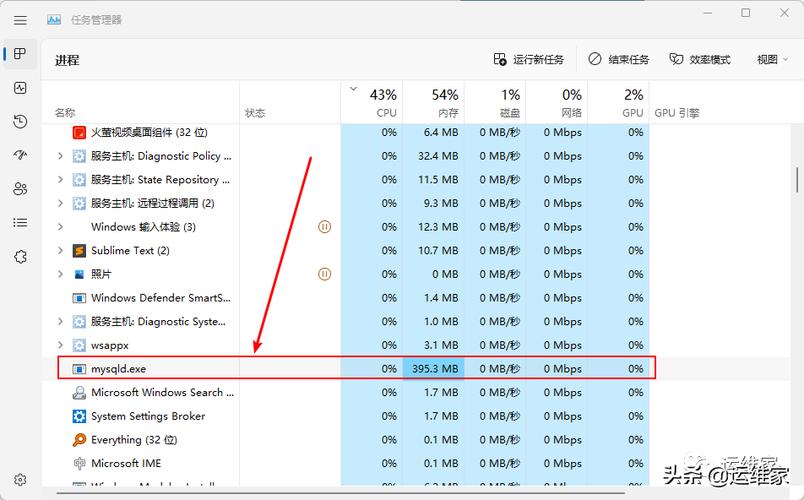Screen dimensions: 804x500
Task: Expand 服务主机: Diagnostic Policy group
Action: (60, 156)
